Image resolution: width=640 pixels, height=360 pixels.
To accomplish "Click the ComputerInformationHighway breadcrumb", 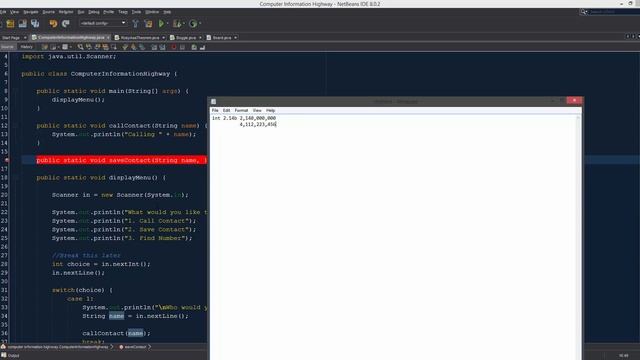I will coord(57,347).
